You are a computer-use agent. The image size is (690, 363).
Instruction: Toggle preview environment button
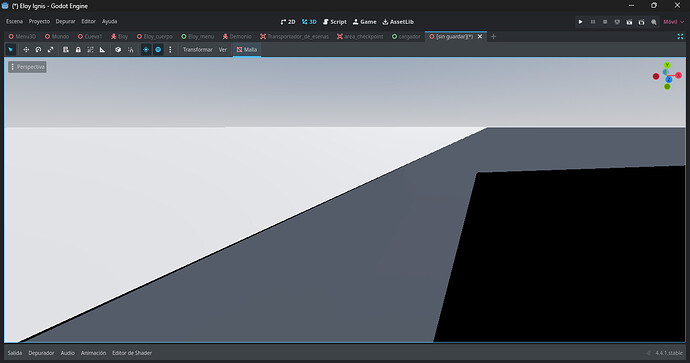pyautogui.click(x=158, y=50)
